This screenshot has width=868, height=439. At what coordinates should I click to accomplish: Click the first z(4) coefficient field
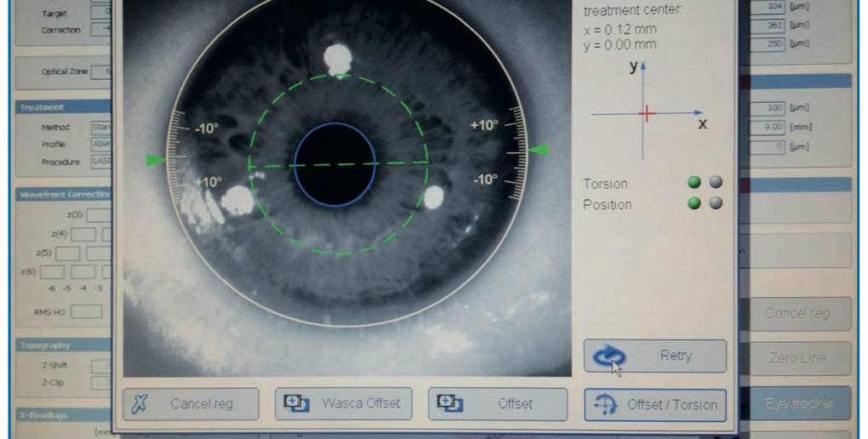83,234
